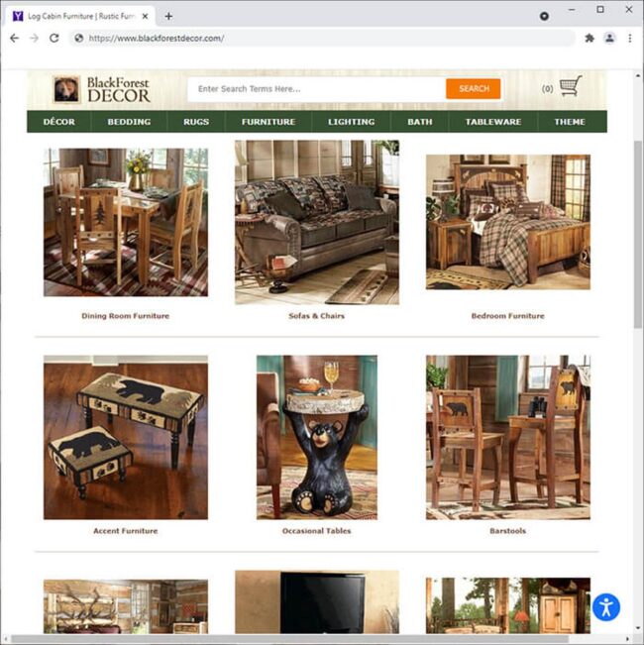
Task: Open the accessibility widget icon
Action: 606,607
